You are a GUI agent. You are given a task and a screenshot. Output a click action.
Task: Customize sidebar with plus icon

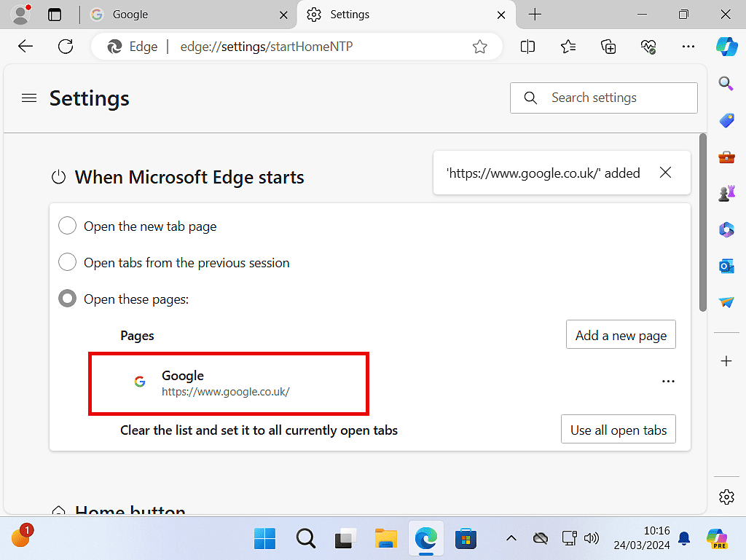726,361
